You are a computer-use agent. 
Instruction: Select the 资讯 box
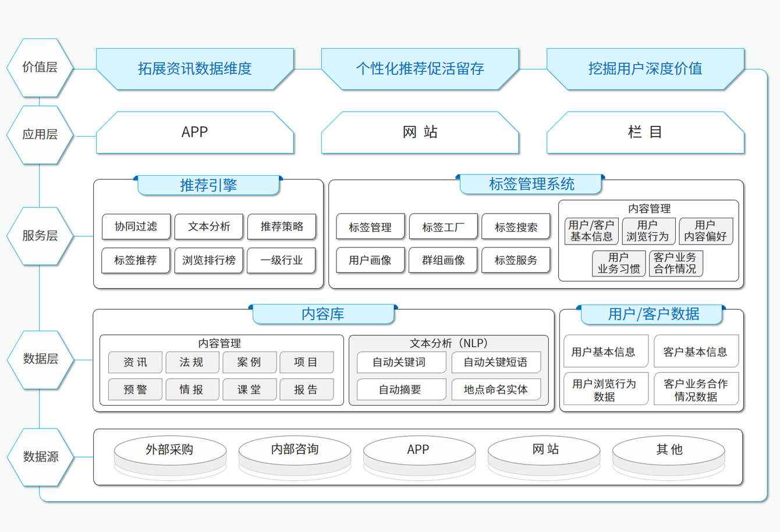coord(135,362)
